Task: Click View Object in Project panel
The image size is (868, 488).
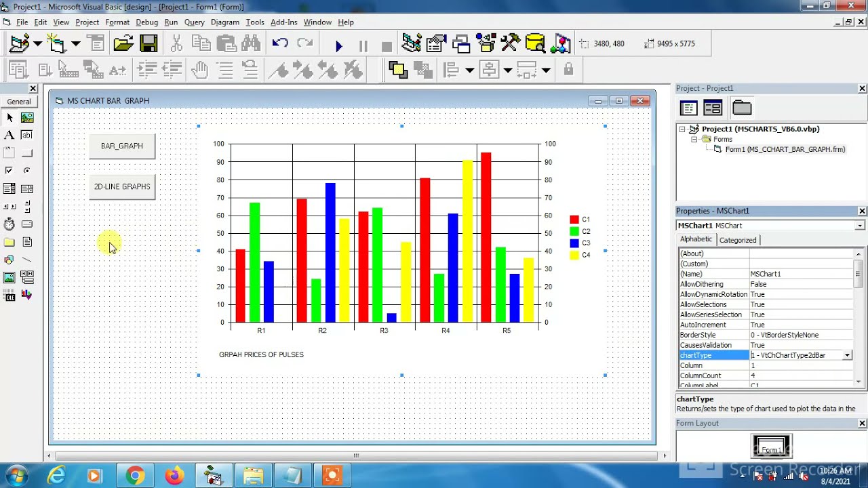Action: click(713, 108)
